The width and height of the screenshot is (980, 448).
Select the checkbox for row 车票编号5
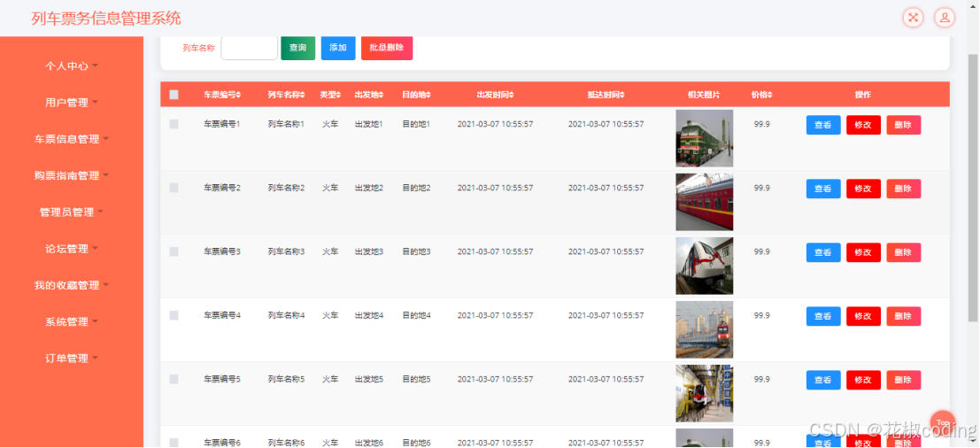(174, 379)
